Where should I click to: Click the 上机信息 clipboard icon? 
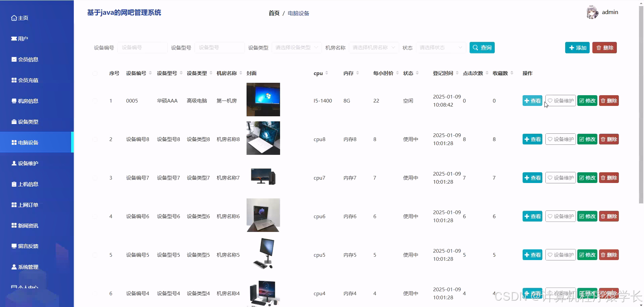tap(14, 184)
